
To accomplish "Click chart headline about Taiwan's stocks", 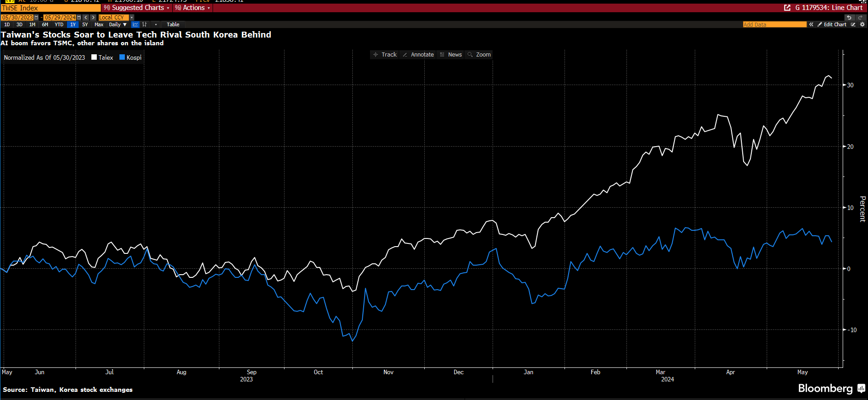I will 136,35.
